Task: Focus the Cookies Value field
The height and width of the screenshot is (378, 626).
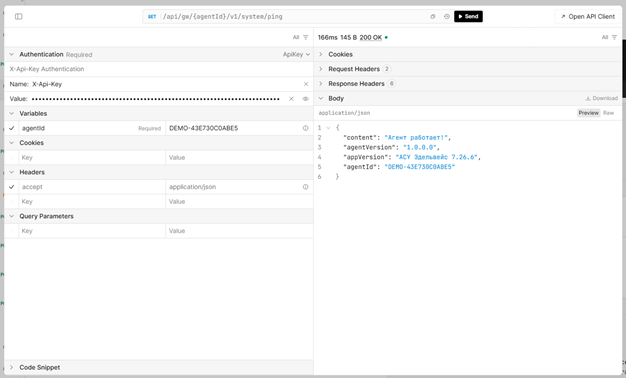Action: pos(239,157)
